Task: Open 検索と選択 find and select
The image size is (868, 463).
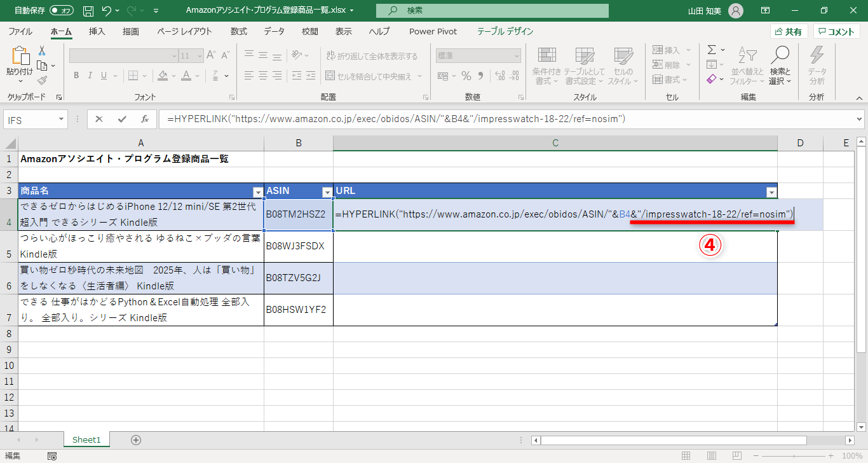Action: coord(780,66)
